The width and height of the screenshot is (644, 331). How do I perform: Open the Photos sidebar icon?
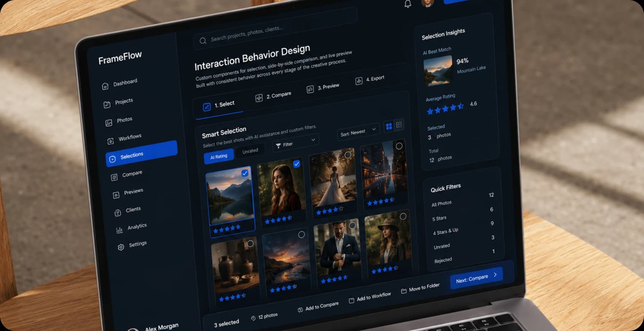(109, 123)
